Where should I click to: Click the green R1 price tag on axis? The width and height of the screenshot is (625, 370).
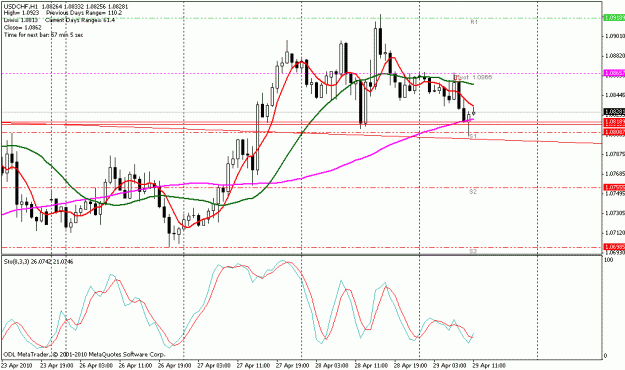click(x=615, y=18)
